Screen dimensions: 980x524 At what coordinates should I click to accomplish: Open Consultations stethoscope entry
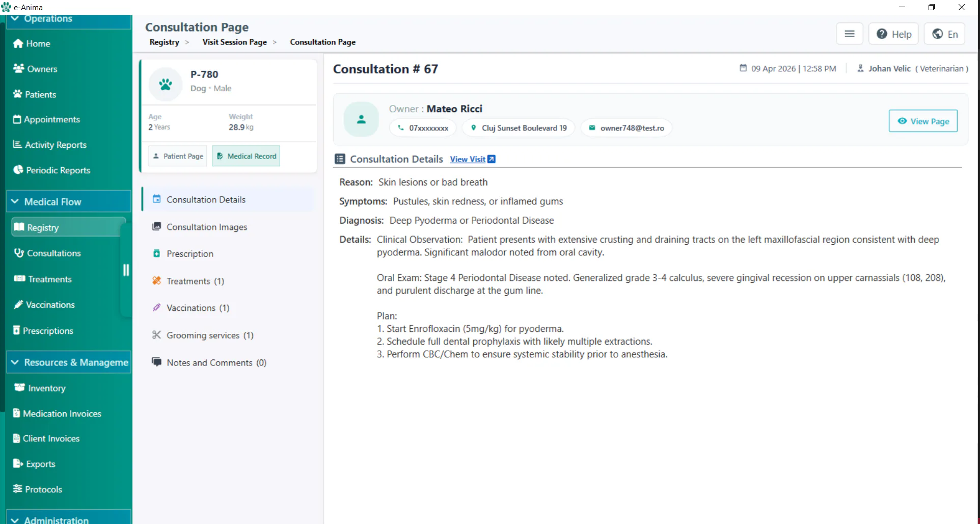[47, 253]
